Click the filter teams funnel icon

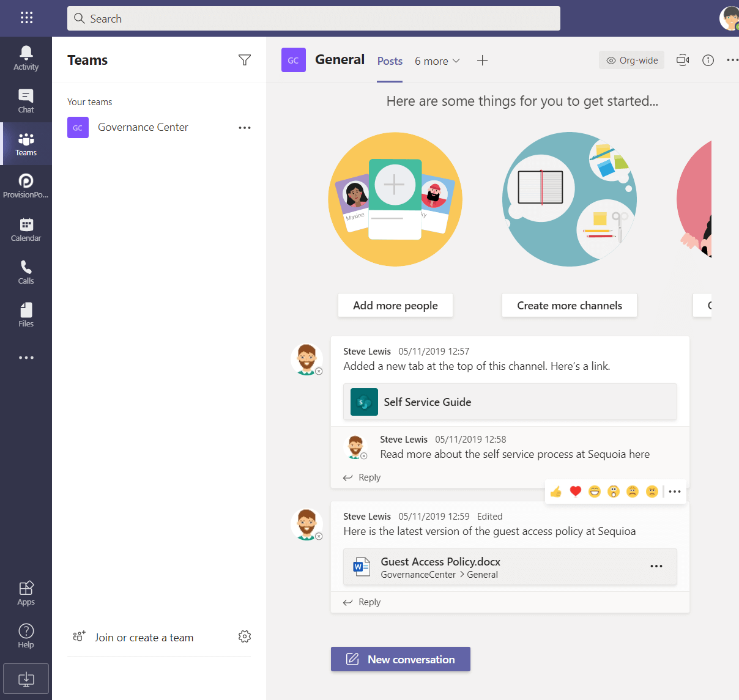point(245,60)
